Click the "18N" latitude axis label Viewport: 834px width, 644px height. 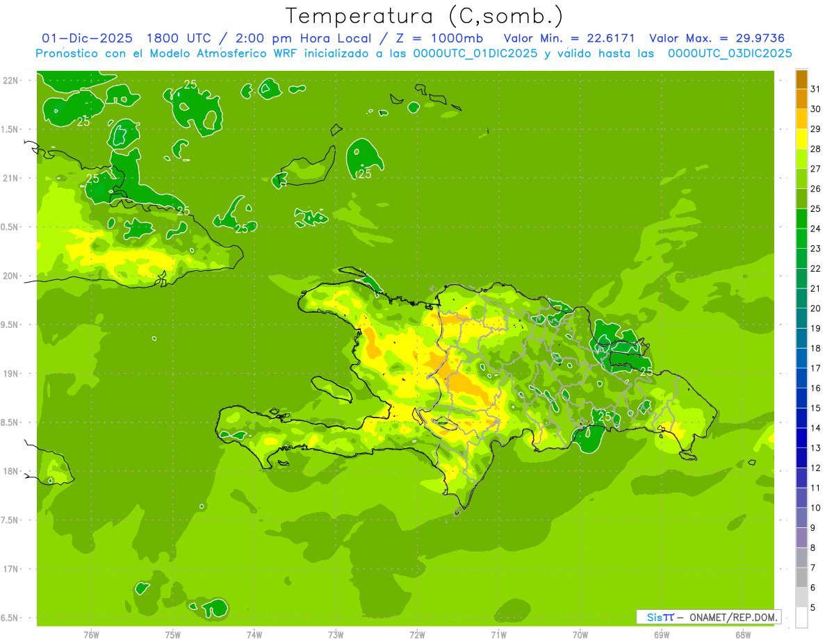10,471
